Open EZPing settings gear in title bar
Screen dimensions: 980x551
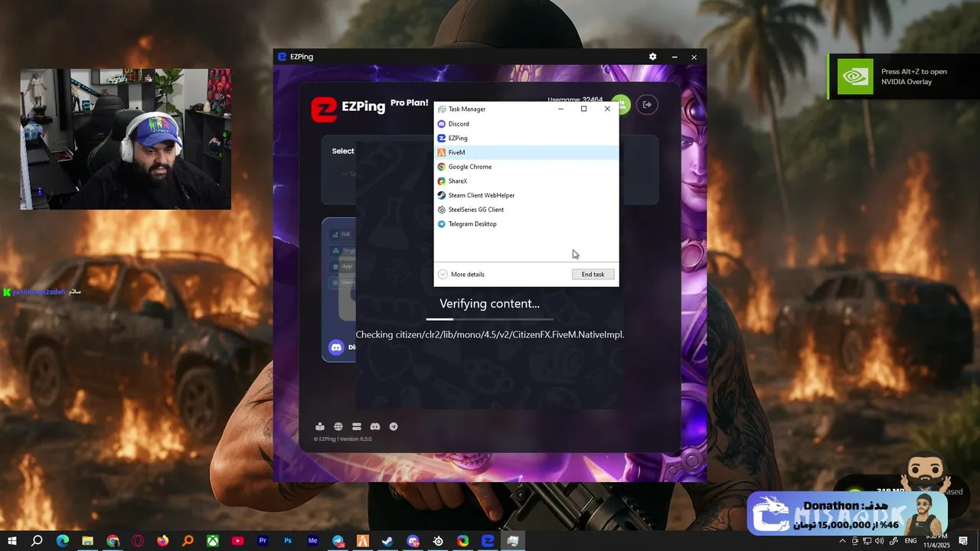point(652,57)
